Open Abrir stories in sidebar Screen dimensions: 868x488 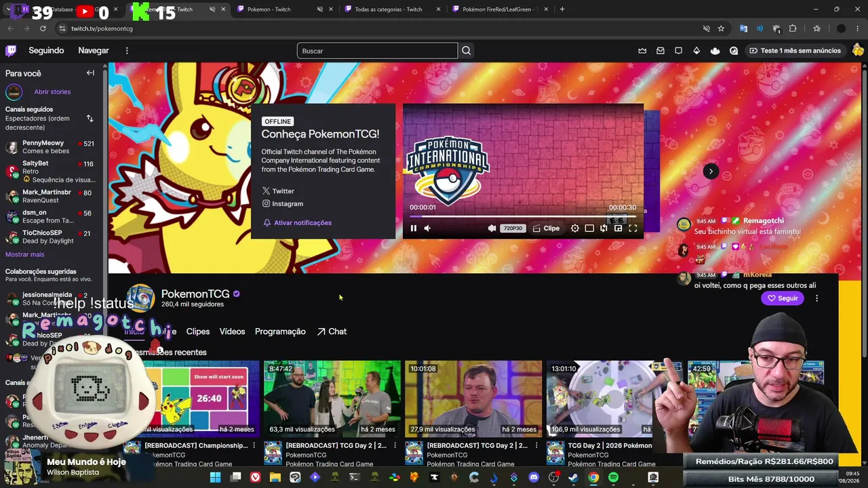tap(52, 92)
